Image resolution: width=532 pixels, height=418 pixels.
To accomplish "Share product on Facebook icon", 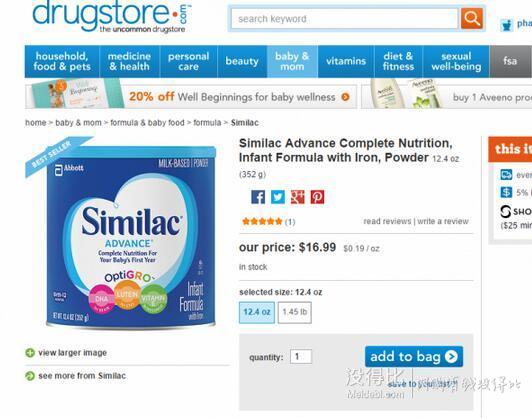I will [x=258, y=197].
